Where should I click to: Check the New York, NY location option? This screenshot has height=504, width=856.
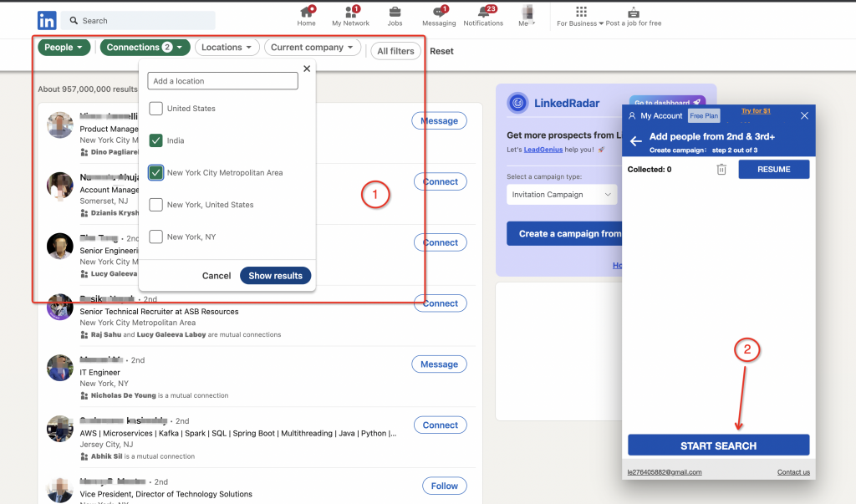click(155, 237)
